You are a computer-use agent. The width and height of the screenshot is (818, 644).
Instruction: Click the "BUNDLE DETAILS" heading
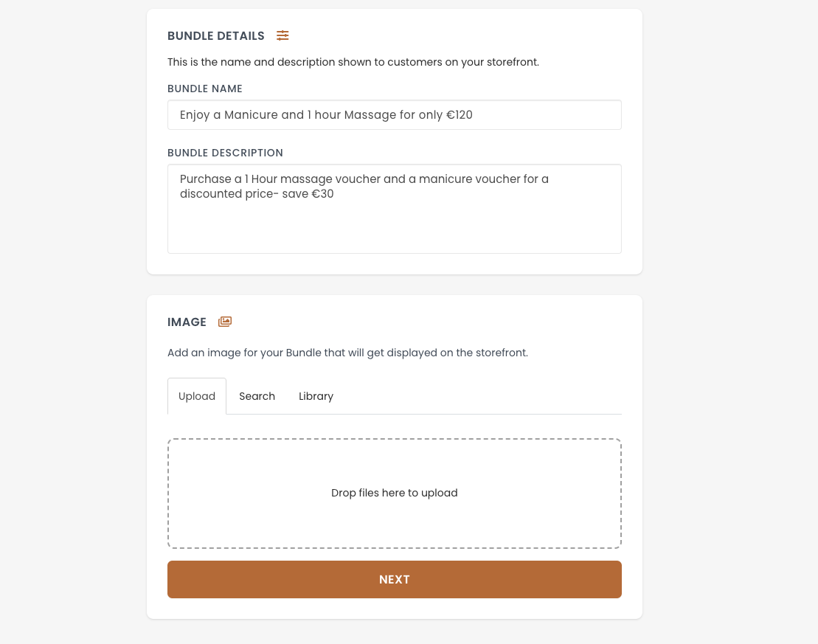216,35
